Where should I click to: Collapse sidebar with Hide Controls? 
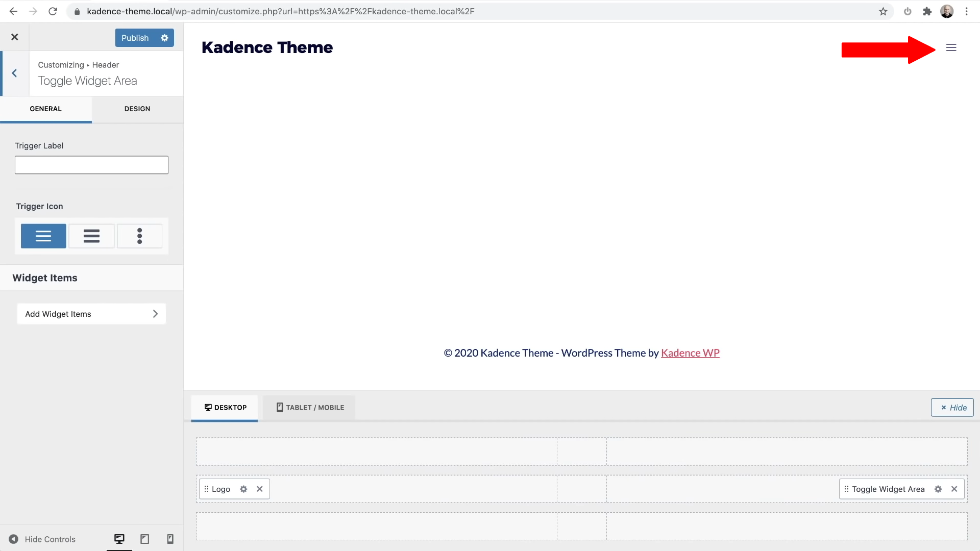point(42,539)
